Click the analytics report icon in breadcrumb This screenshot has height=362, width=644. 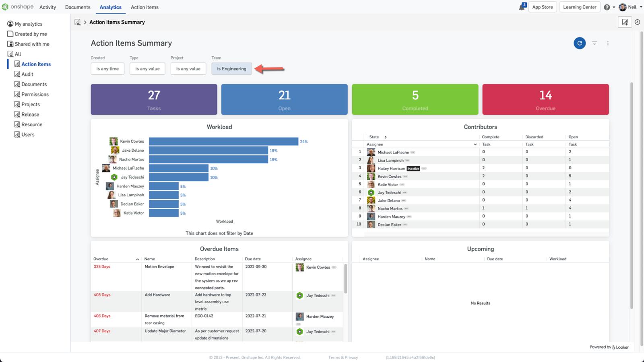pos(78,22)
